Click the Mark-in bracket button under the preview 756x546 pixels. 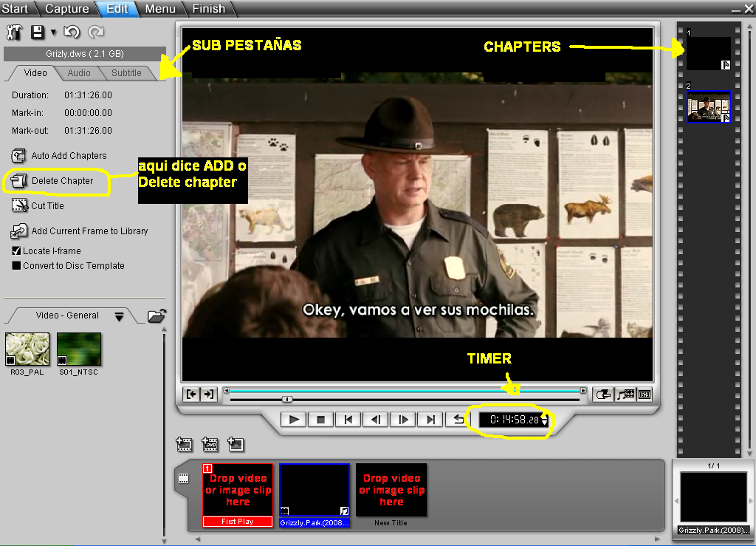tap(191, 395)
